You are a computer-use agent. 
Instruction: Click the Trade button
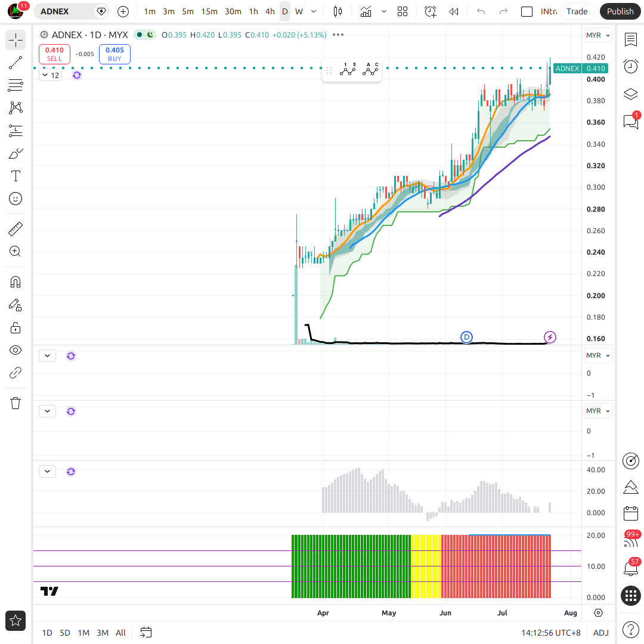pyautogui.click(x=577, y=11)
